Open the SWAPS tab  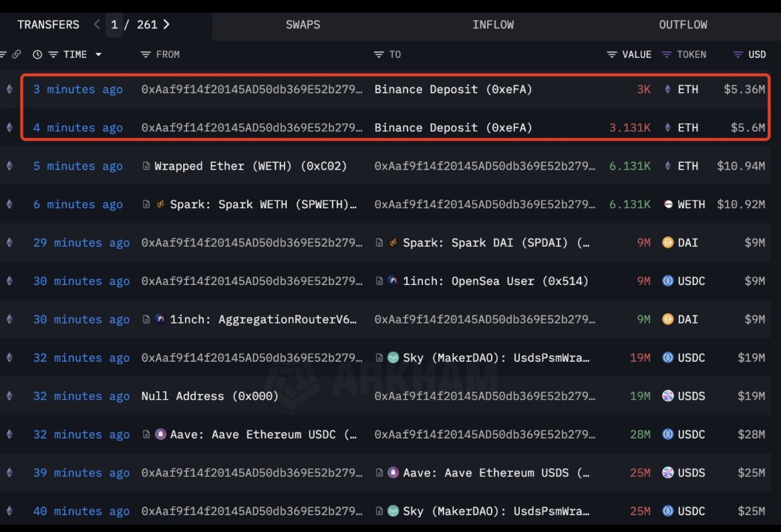[x=303, y=25]
